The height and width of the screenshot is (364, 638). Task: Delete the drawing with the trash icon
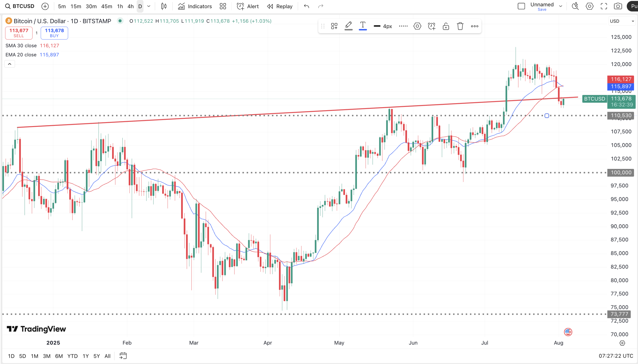(460, 26)
